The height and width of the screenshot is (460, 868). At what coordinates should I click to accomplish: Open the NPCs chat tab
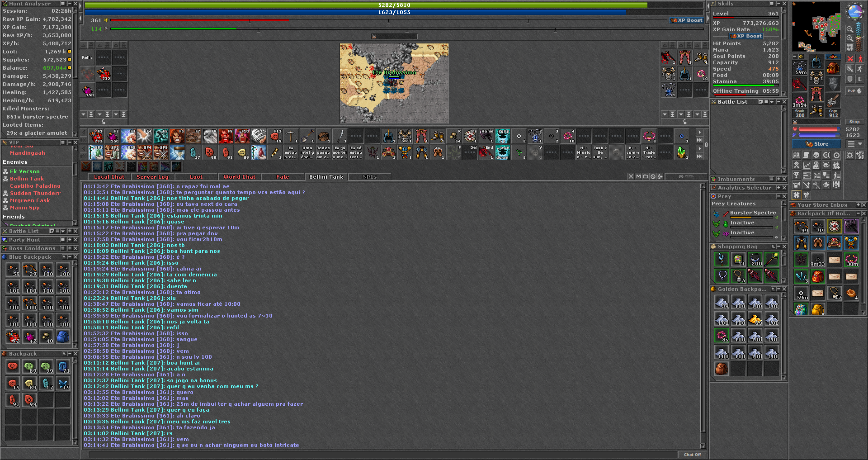[x=369, y=177]
